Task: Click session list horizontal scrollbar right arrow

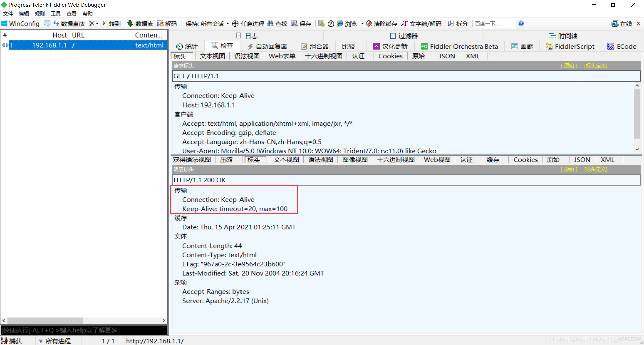Action: click(x=164, y=321)
